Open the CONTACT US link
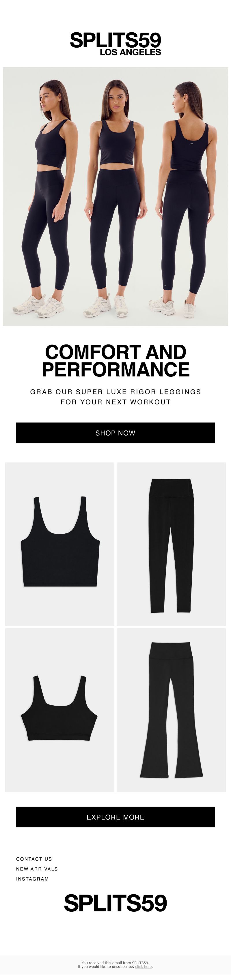The width and height of the screenshot is (231, 980). pyautogui.click(x=34, y=859)
